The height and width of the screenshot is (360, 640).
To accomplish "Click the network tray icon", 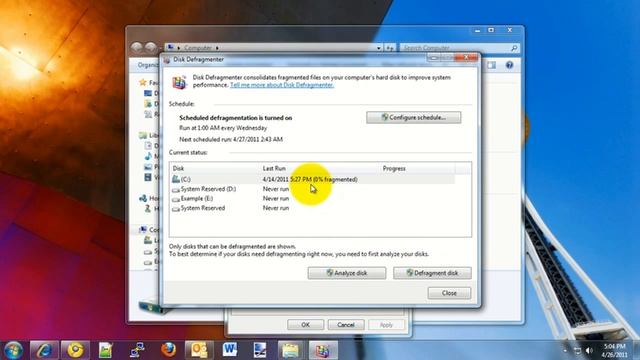I will pyautogui.click(x=577, y=351).
